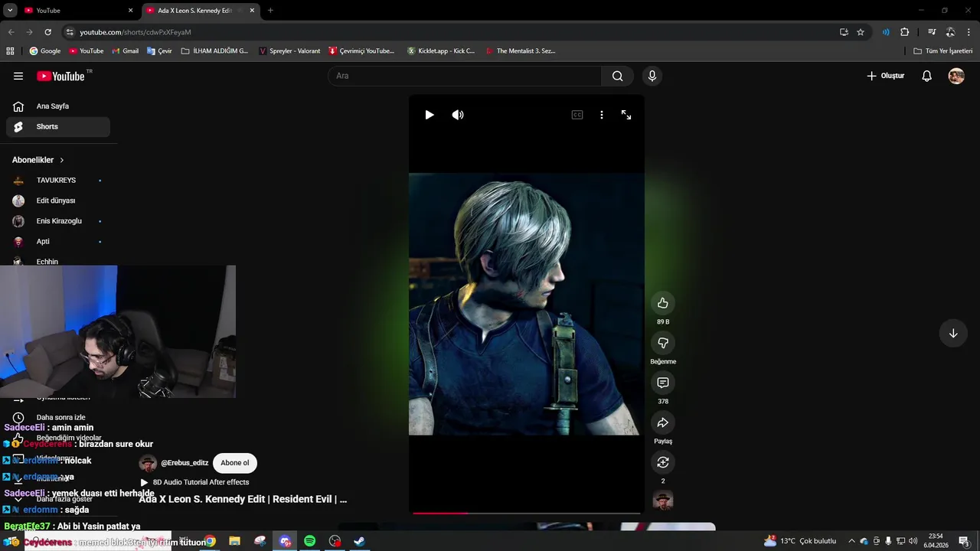Viewport: 980px width, 551px height.
Task: Mute the Short's volume speaker icon
Action: [458, 115]
